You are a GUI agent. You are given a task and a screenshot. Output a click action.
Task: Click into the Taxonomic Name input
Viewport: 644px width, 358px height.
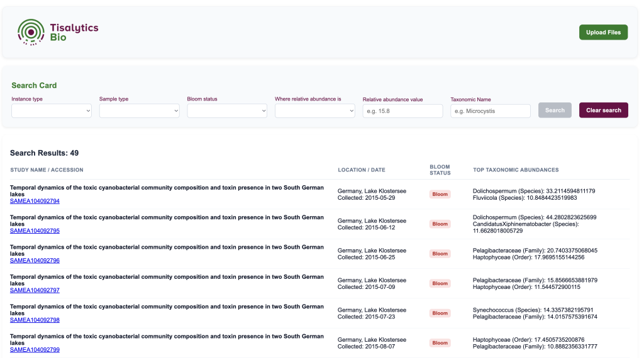[490, 111]
